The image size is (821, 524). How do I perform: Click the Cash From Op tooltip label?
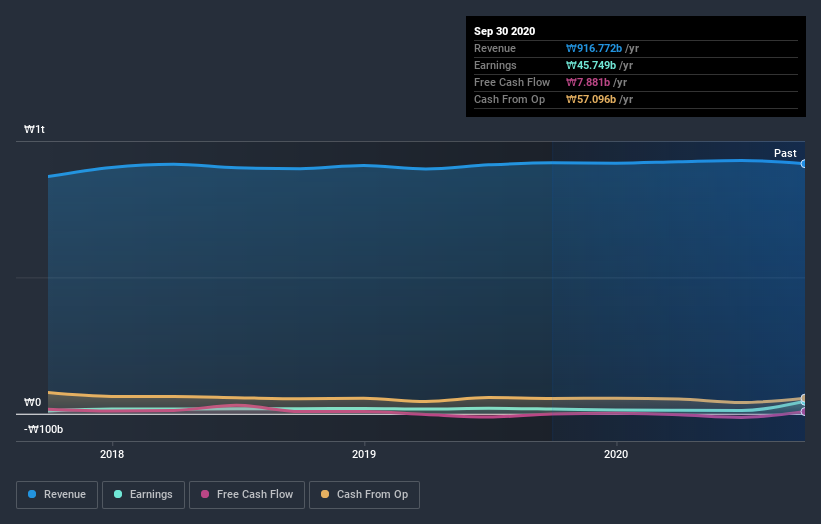tap(509, 99)
